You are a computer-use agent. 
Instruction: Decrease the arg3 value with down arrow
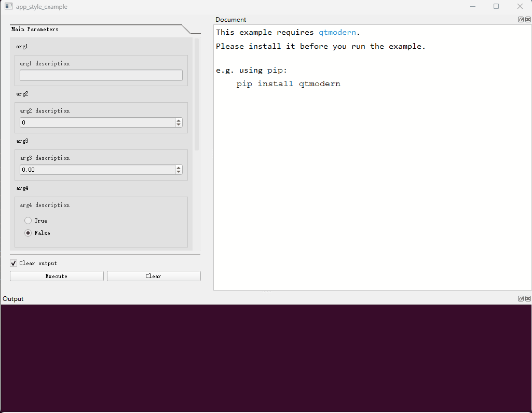pos(179,172)
